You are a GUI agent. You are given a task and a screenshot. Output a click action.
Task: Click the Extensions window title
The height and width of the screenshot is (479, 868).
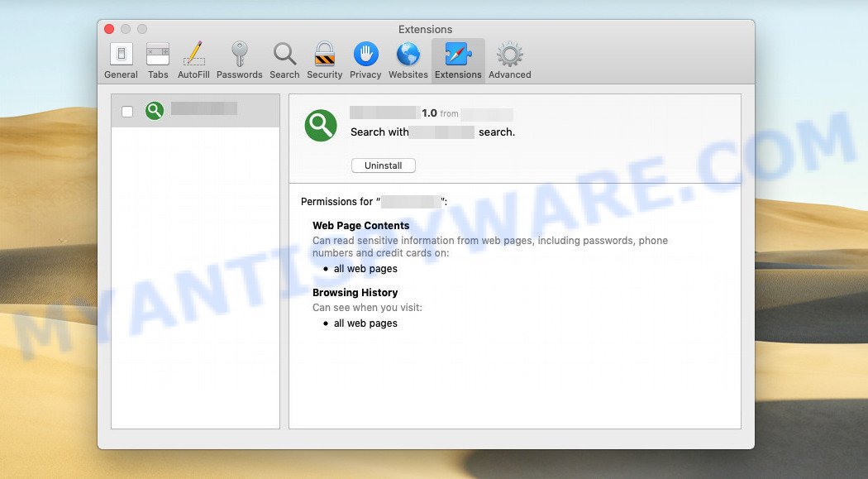pyautogui.click(x=425, y=29)
